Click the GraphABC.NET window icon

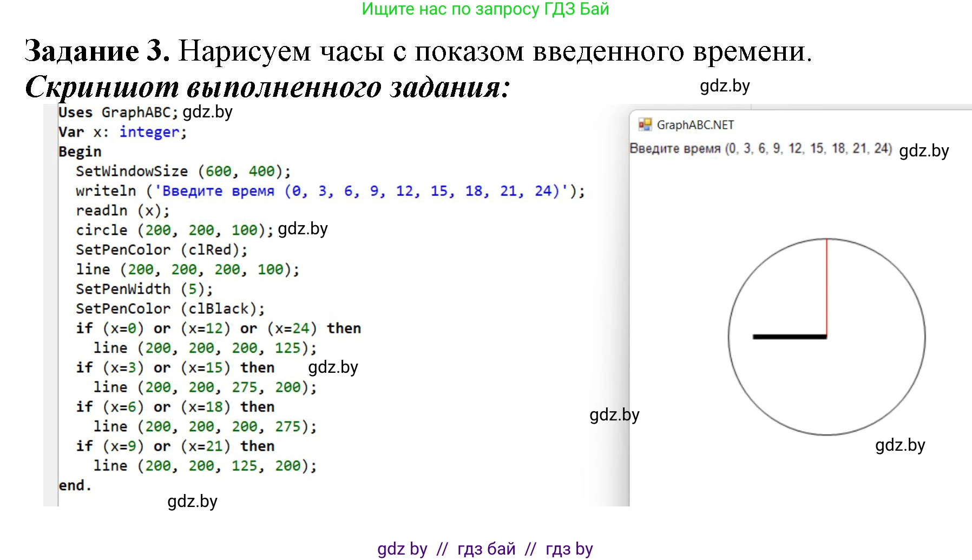point(645,125)
